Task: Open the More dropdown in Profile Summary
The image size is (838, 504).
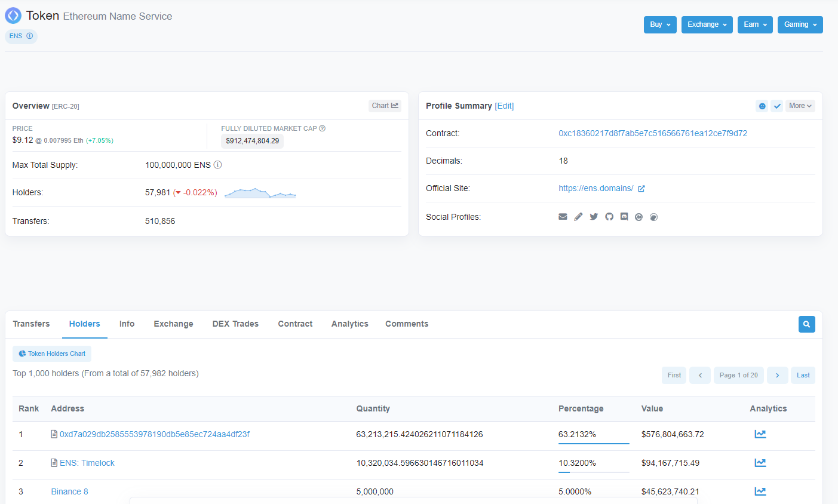Action: click(800, 106)
